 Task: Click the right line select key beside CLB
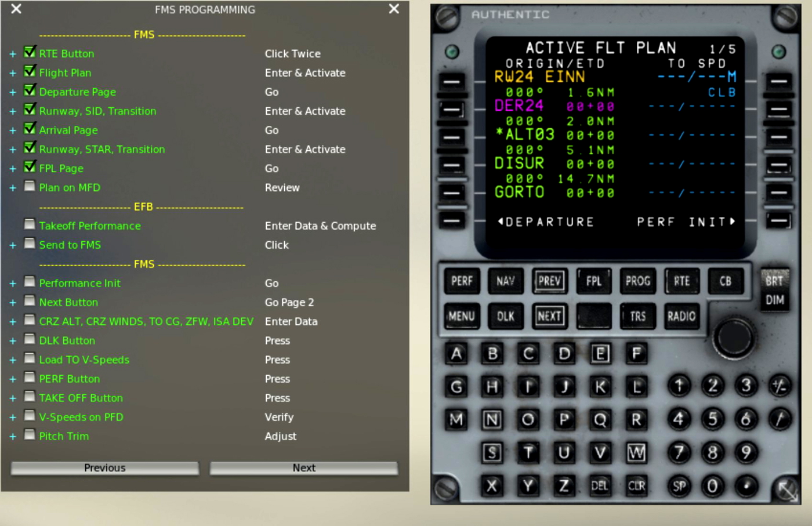780,81
